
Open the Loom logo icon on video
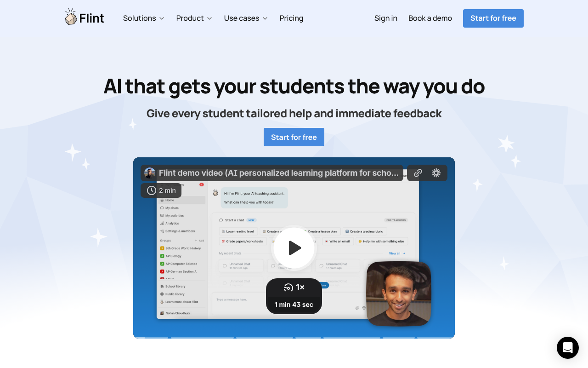pyautogui.click(x=436, y=173)
